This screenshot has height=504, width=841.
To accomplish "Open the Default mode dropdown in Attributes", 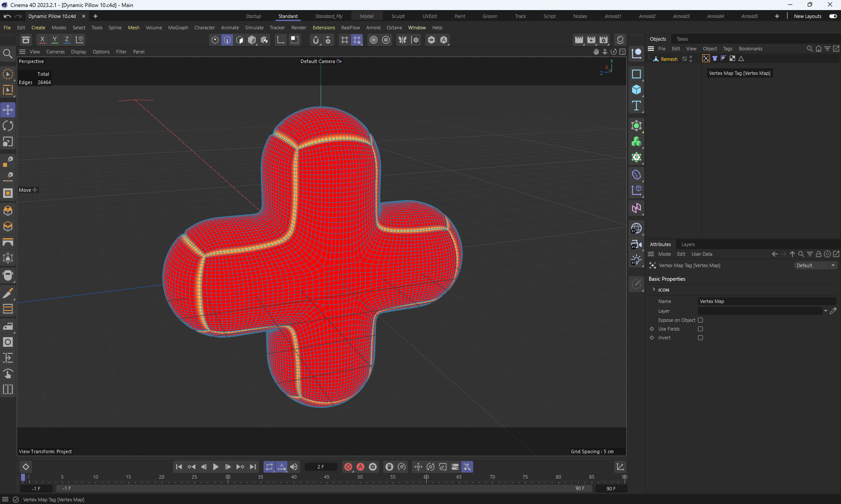I will (816, 265).
